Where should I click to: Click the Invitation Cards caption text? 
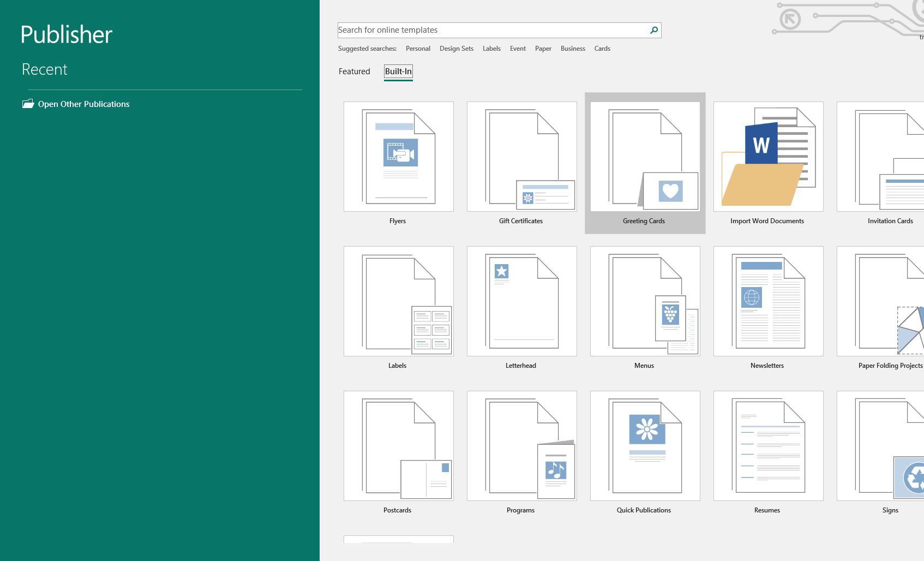coord(890,221)
